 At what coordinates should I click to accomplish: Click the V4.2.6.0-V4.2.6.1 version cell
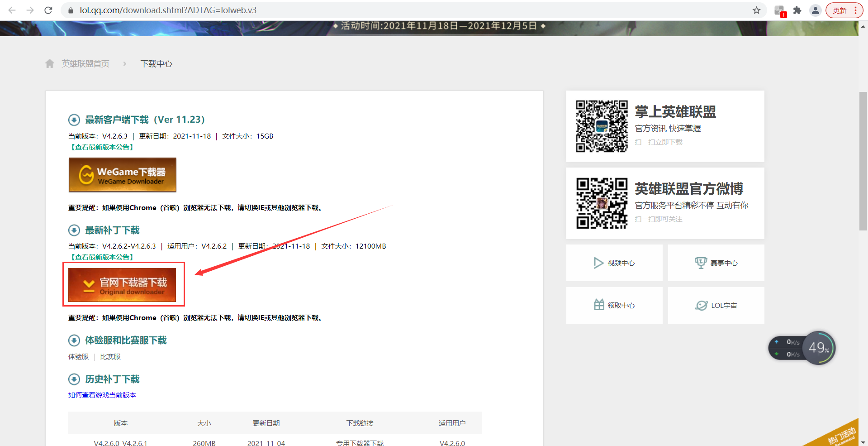coord(120,443)
